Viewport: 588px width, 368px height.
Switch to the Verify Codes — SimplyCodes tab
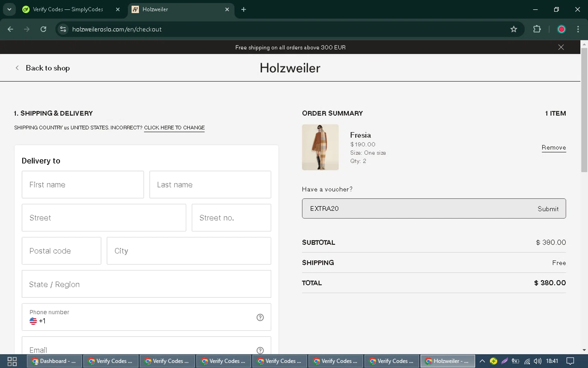point(68,9)
